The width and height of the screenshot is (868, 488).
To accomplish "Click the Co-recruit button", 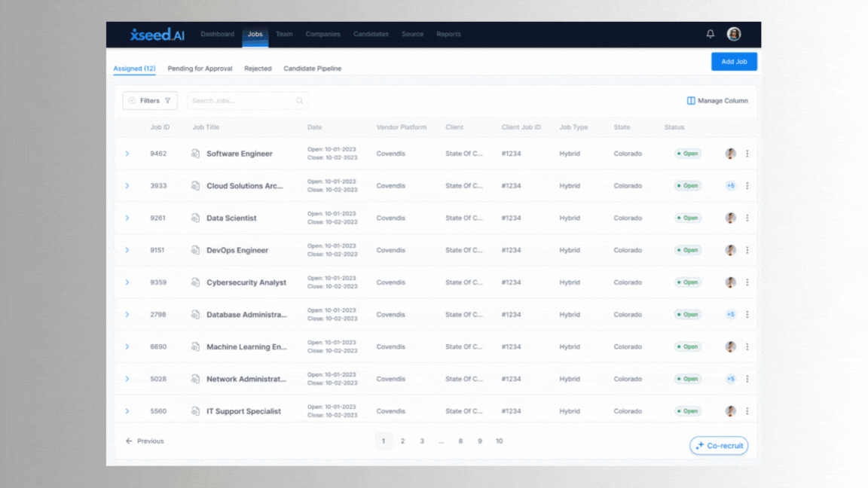I will pos(719,445).
